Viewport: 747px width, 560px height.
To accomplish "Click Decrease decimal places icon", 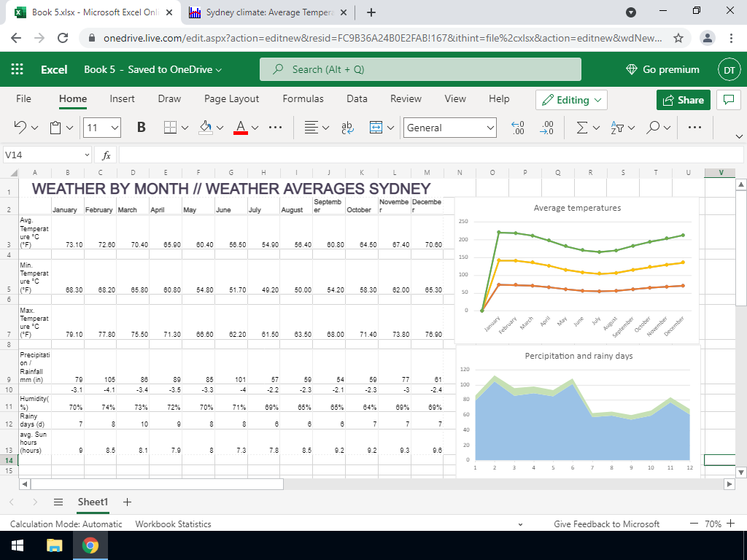I will (547, 128).
